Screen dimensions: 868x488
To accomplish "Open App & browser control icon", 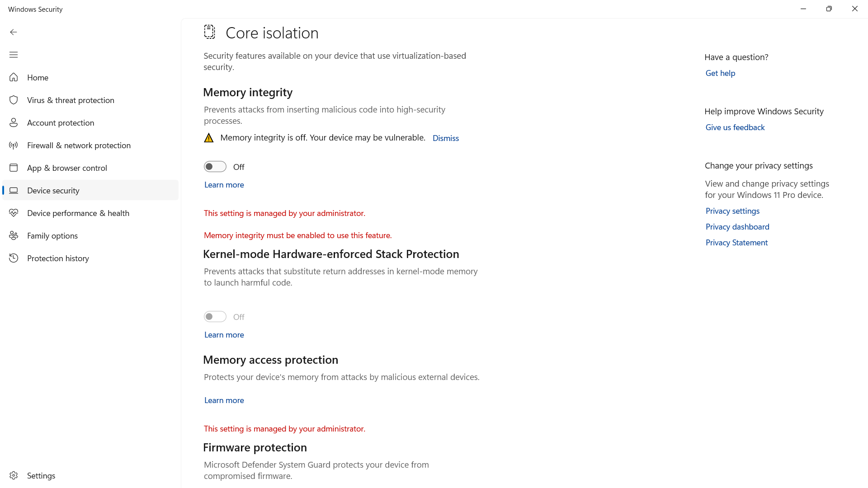I will (14, 168).
